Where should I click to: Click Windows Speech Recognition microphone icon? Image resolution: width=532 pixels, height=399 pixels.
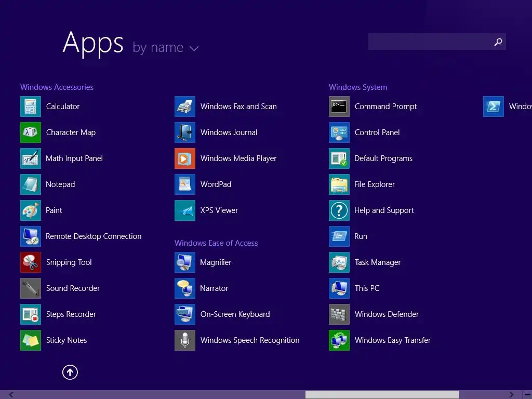coord(185,340)
